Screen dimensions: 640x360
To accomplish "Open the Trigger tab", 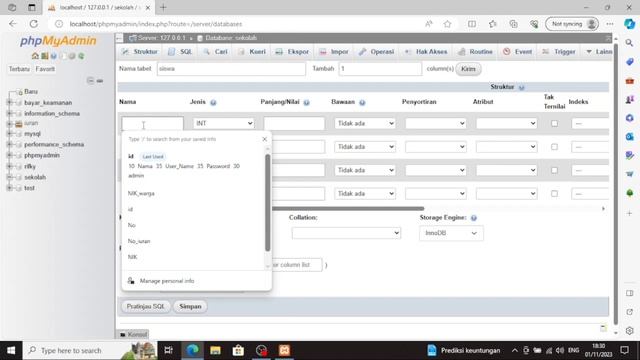I will click(x=559, y=52).
